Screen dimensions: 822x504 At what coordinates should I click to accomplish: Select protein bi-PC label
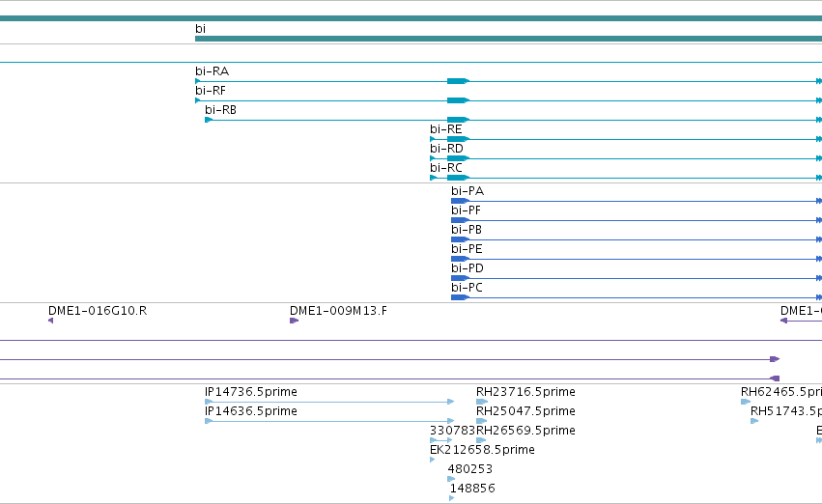point(468,288)
